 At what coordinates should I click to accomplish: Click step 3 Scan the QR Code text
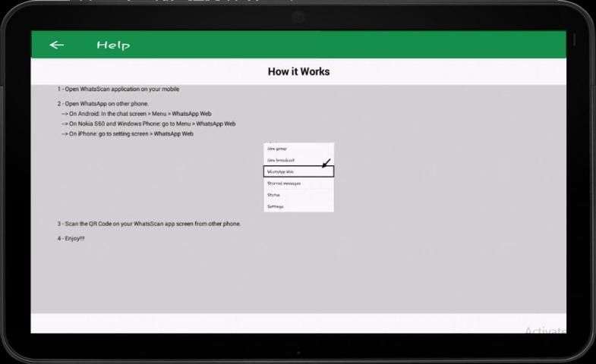tap(149, 224)
